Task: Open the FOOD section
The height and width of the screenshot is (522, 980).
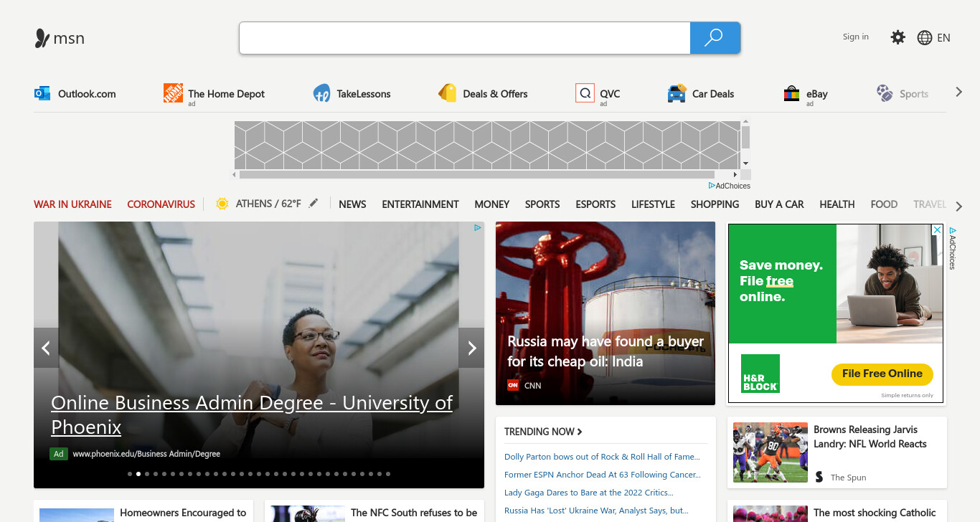Action: click(884, 204)
